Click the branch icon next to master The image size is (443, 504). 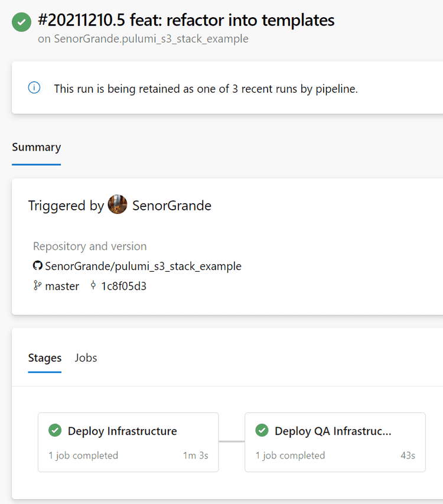(37, 285)
